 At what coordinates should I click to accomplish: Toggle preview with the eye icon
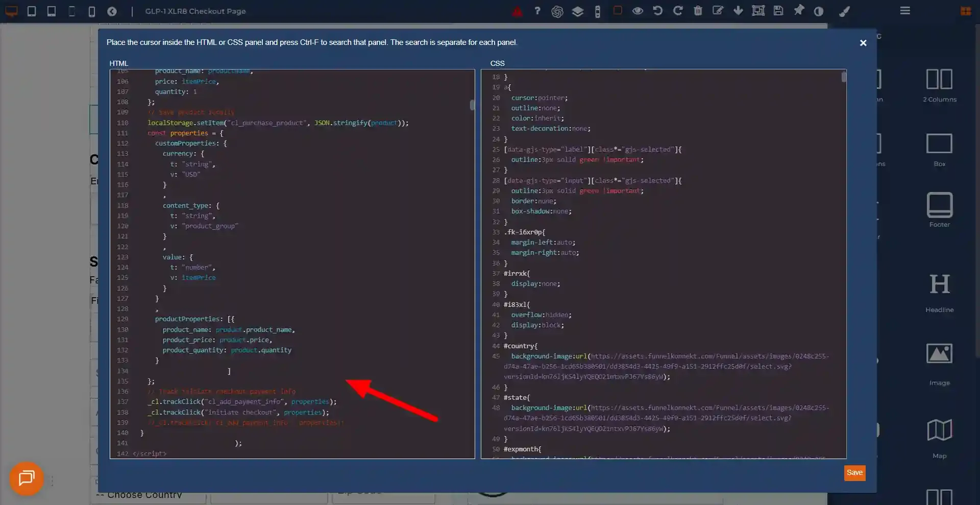[x=638, y=11]
